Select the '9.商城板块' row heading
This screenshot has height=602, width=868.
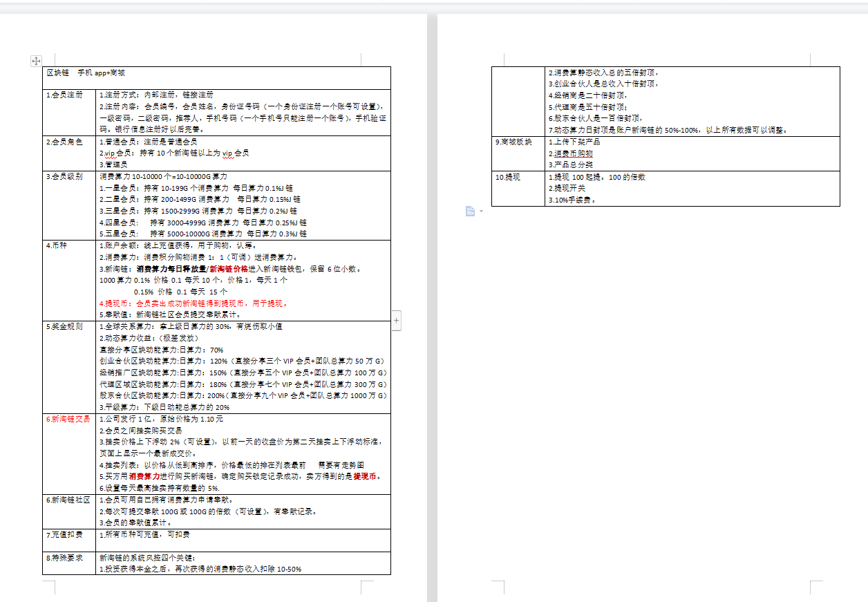coord(513,142)
